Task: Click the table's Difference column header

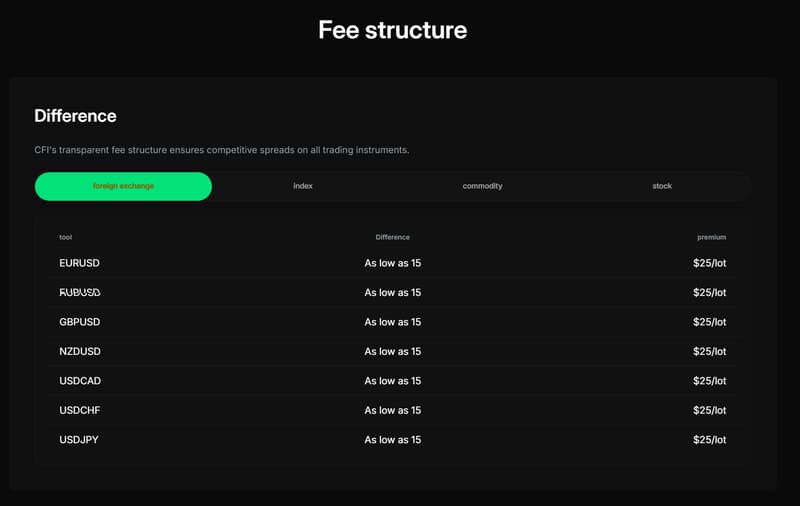Action: tap(392, 237)
